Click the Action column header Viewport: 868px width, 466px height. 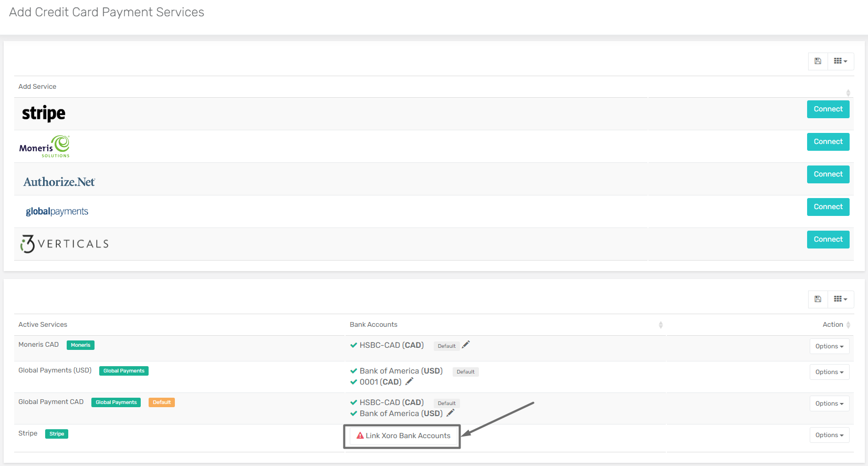tap(832, 325)
